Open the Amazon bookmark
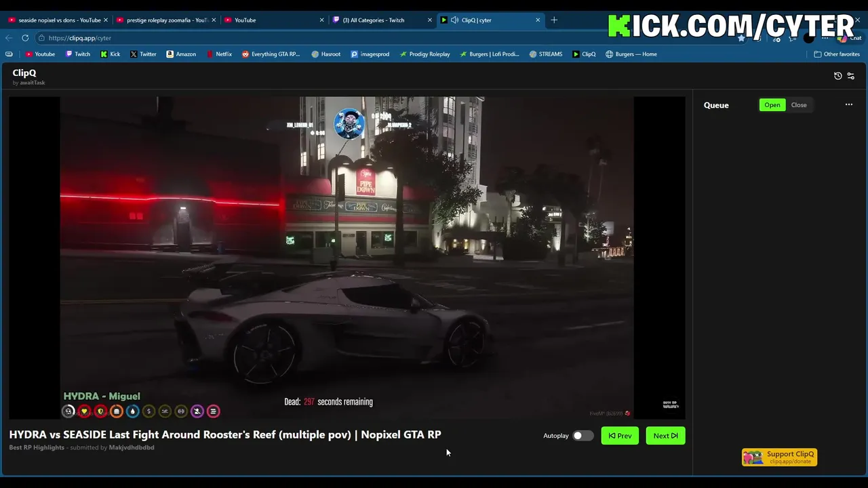The width and height of the screenshot is (868, 488). pos(181,54)
